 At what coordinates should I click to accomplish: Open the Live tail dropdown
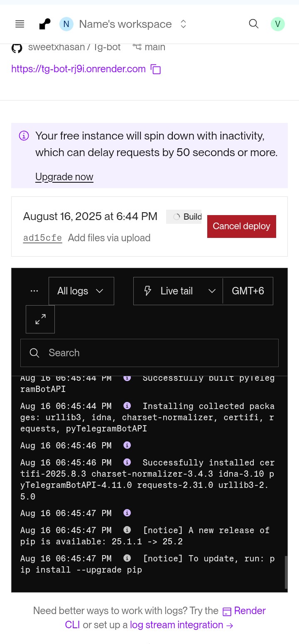178,291
